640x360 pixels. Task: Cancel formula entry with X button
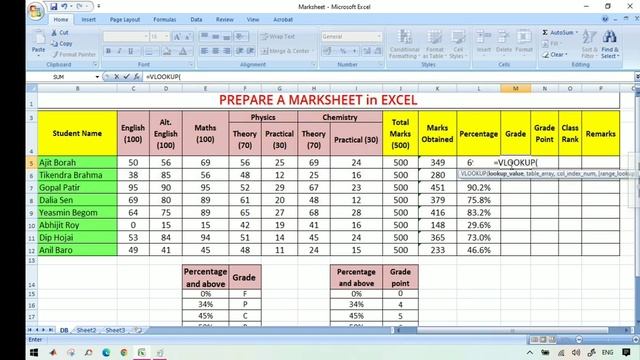click(x=117, y=77)
